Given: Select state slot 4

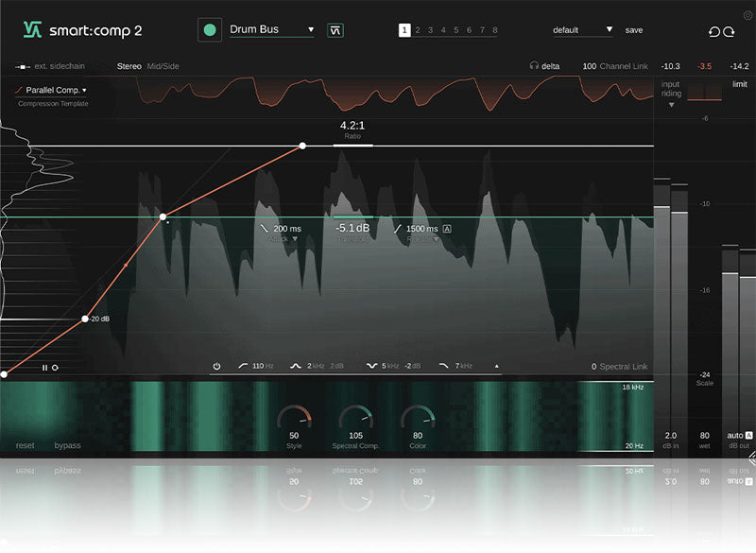Looking at the screenshot, I should click(443, 30).
